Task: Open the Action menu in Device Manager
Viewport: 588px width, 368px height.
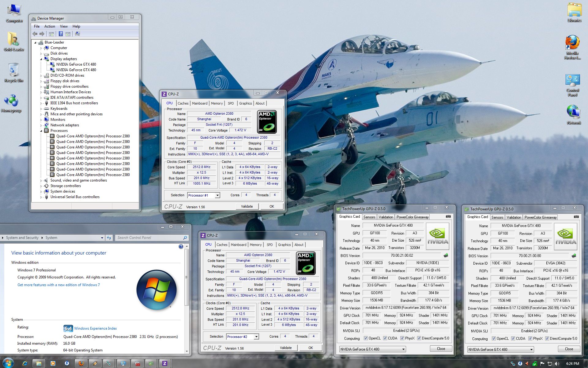Action: [50, 26]
